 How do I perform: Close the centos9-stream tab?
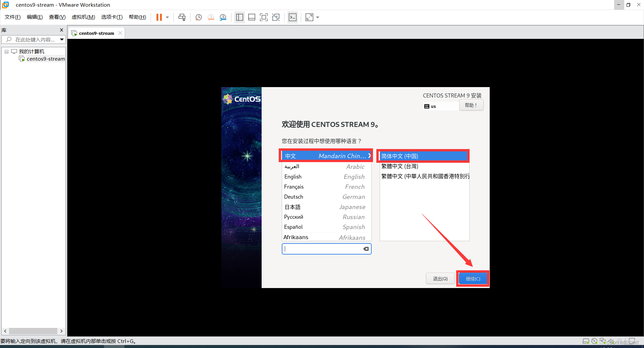point(120,33)
